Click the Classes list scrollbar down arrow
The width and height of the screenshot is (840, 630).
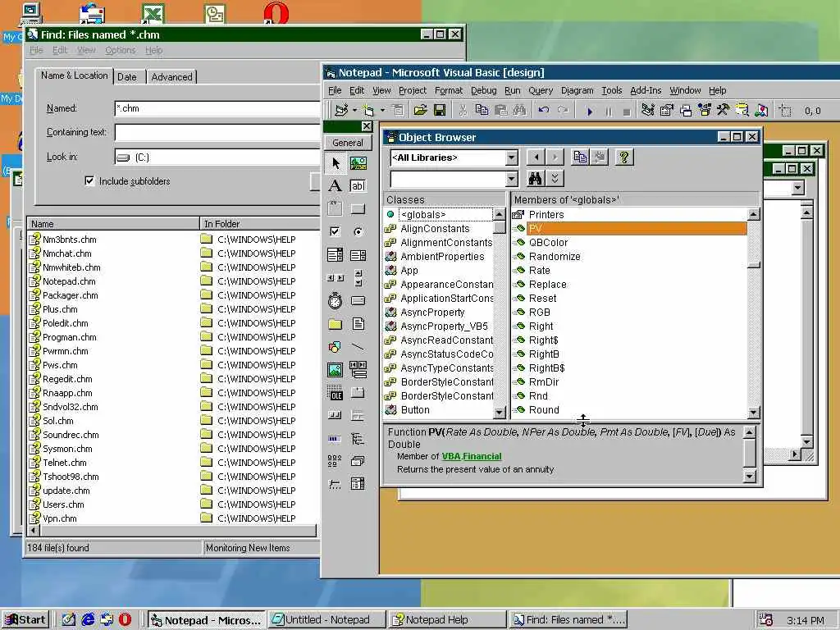point(500,412)
